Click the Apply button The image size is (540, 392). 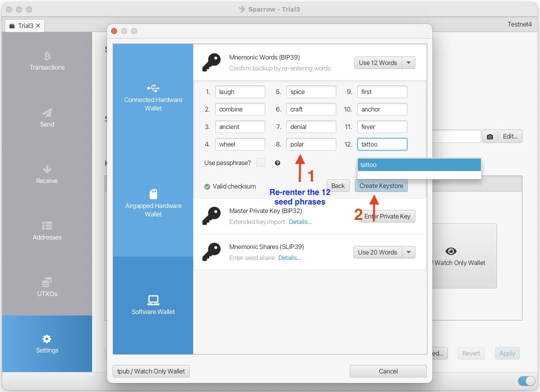click(x=507, y=353)
